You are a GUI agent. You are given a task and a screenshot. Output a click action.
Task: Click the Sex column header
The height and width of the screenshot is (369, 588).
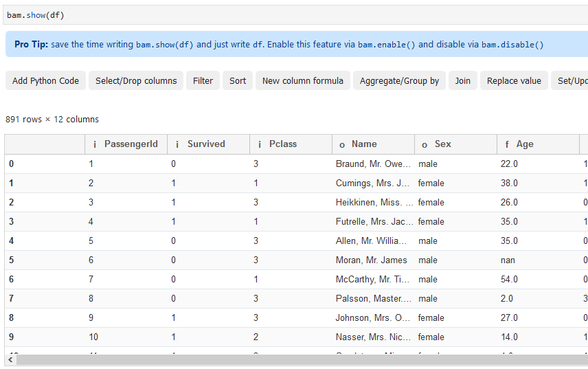click(443, 144)
